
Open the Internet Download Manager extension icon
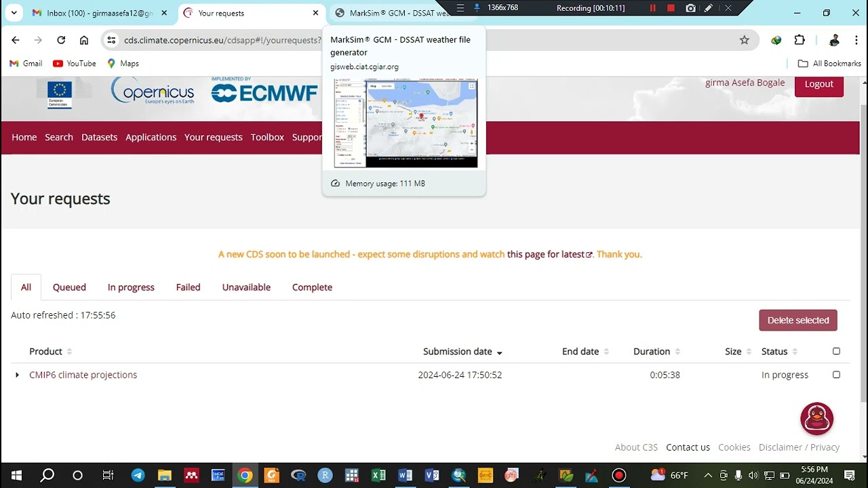coord(776,40)
